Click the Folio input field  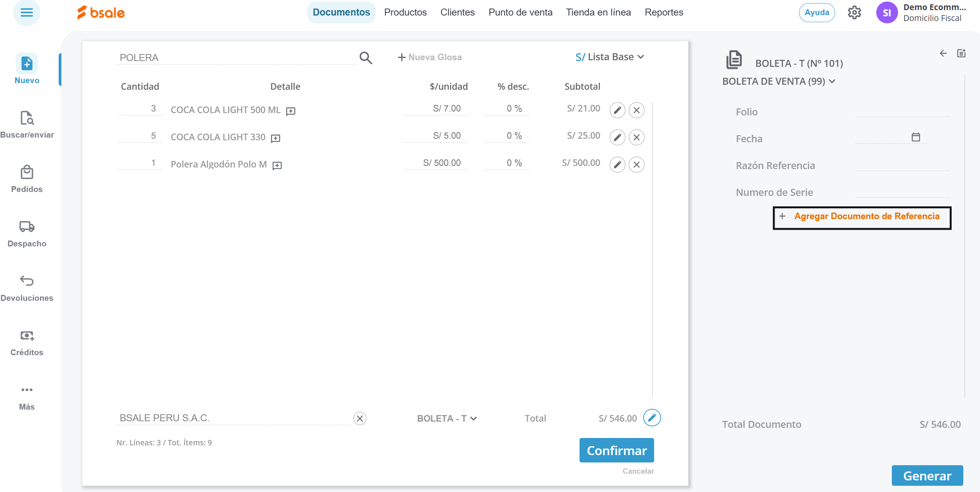(902, 112)
